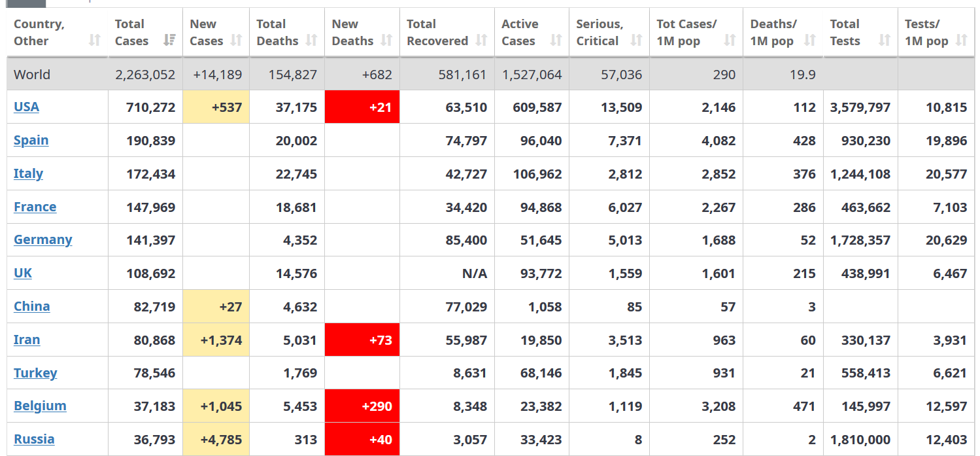980x456 pixels.
Task: Click the Iran country link
Action: point(27,340)
